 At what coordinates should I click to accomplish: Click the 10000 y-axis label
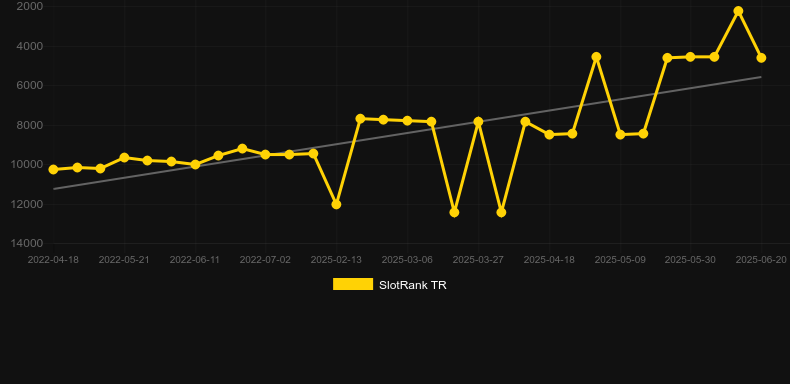27,164
